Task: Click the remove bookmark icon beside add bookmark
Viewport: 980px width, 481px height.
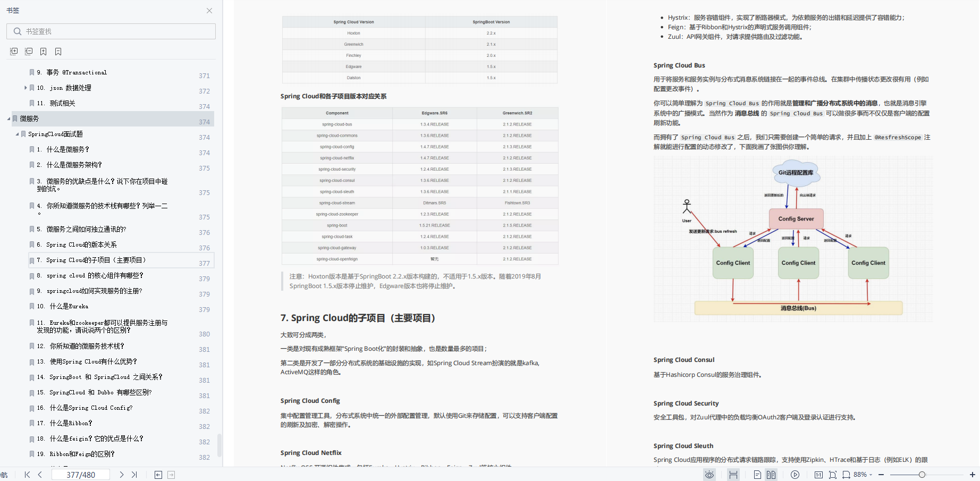Action: [58, 52]
